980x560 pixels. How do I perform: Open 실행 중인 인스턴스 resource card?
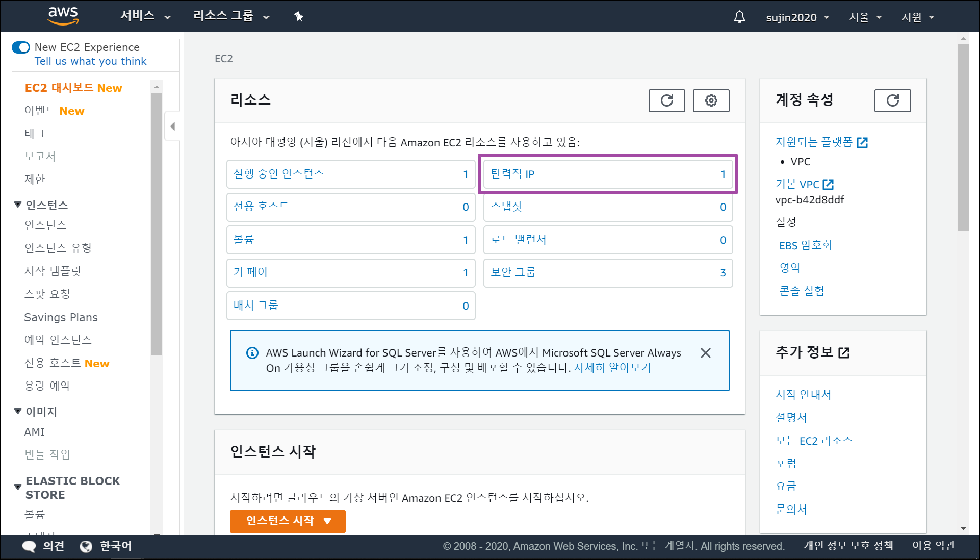[x=351, y=174]
